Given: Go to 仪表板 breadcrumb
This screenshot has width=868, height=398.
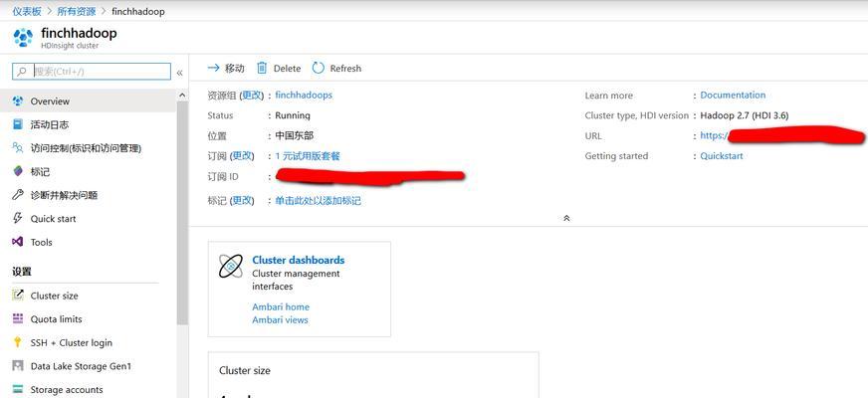Looking at the screenshot, I should pyautogui.click(x=27, y=11).
